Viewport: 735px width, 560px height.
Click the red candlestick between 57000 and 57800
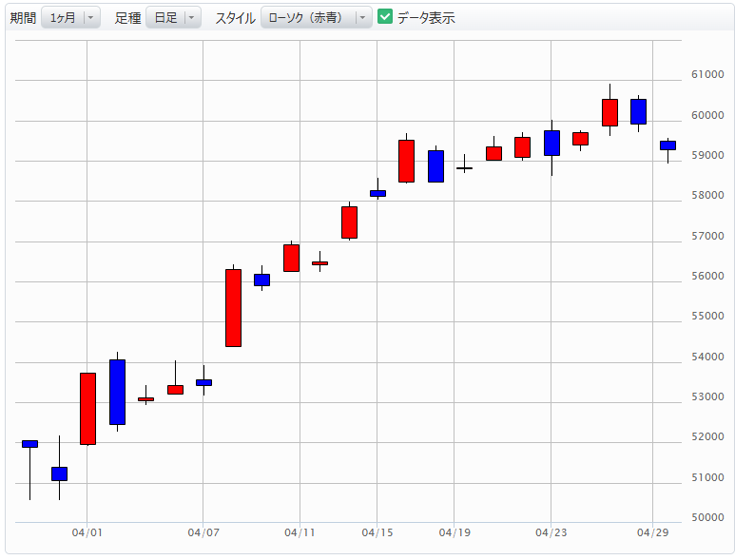[x=349, y=222]
